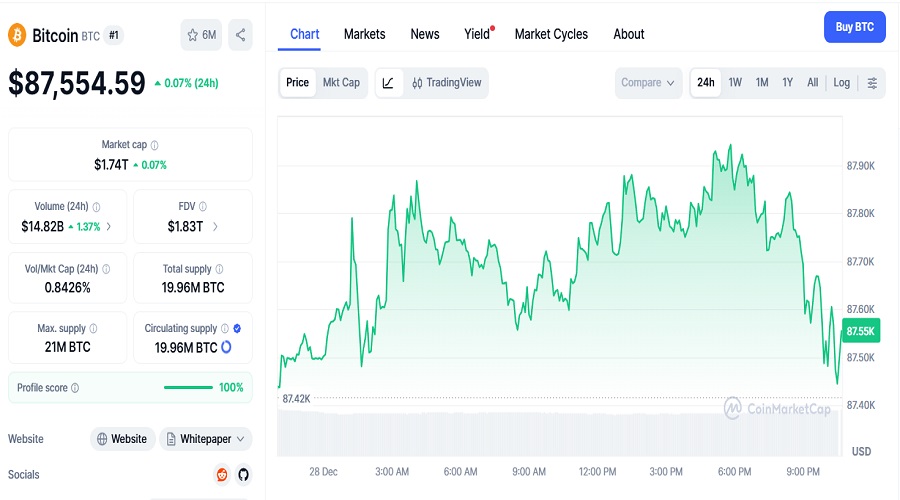Image resolution: width=900 pixels, height=500 pixels.
Task: Click the #1 rank badge
Action: pyautogui.click(x=114, y=35)
